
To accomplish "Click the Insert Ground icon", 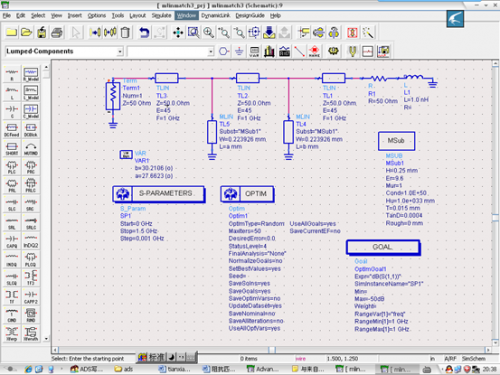I will click(239, 51).
